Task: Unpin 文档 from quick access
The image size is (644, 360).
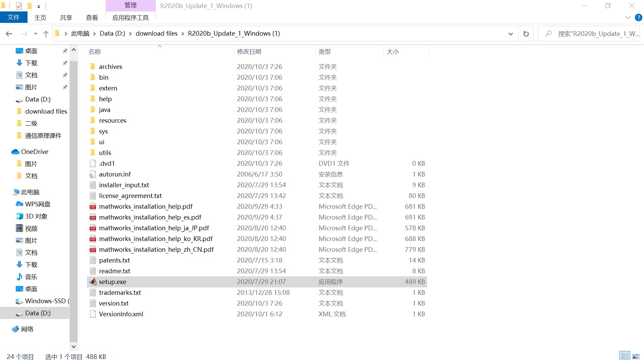Action: tap(65, 75)
